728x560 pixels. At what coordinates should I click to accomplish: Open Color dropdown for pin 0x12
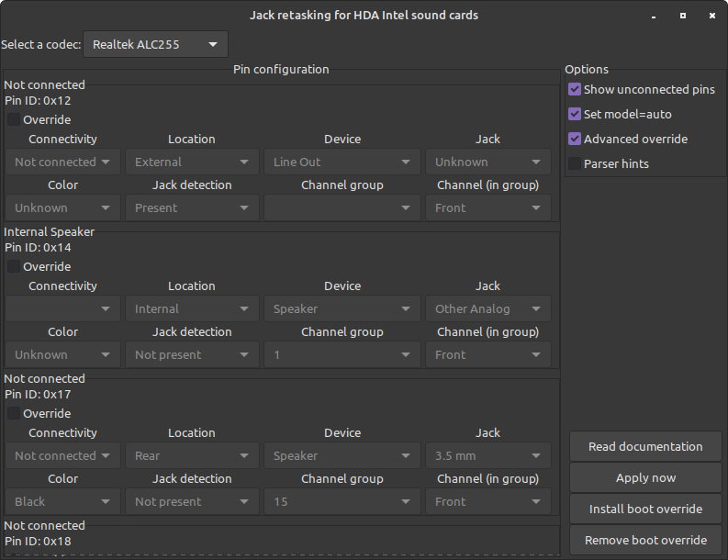(x=62, y=207)
